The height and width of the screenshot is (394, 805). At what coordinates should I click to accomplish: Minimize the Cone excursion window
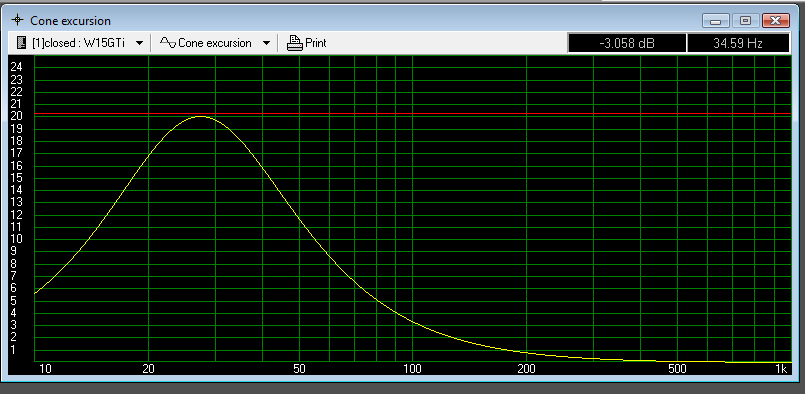pyautogui.click(x=716, y=21)
